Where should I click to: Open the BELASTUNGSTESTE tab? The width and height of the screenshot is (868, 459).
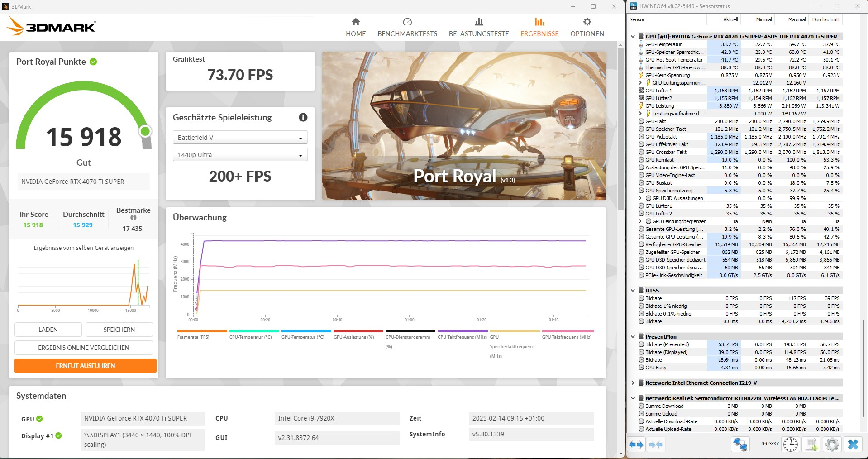coord(479,28)
